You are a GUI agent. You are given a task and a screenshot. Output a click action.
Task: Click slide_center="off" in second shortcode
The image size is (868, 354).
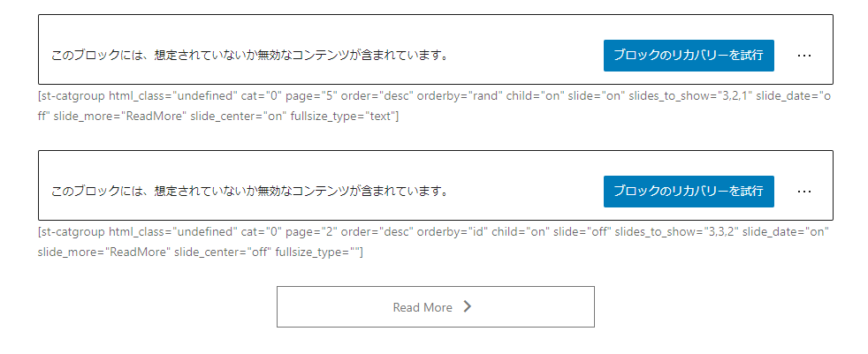[x=221, y=253]
